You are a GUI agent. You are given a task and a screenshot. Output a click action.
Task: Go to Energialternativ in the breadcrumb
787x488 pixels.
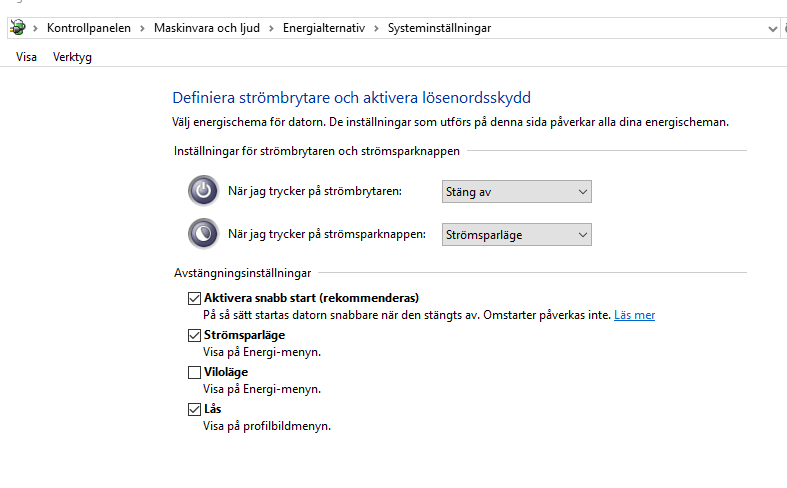324,28
